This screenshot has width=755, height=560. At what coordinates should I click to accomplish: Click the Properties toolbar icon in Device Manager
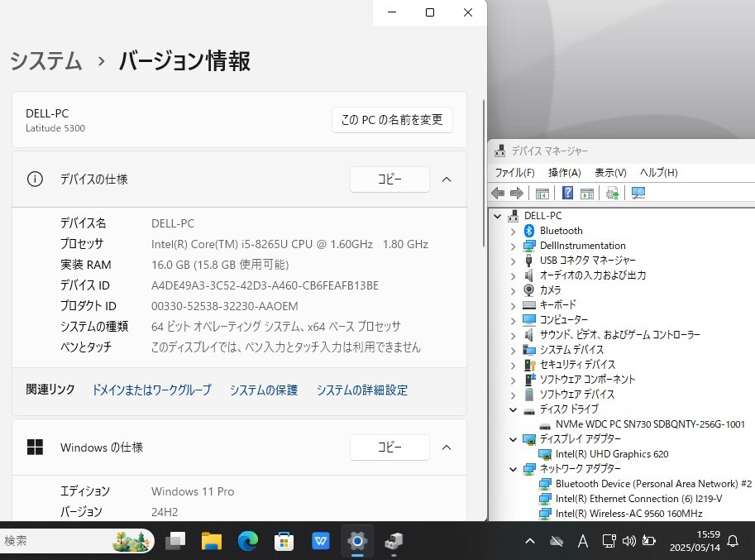click(x=586, y=193)
